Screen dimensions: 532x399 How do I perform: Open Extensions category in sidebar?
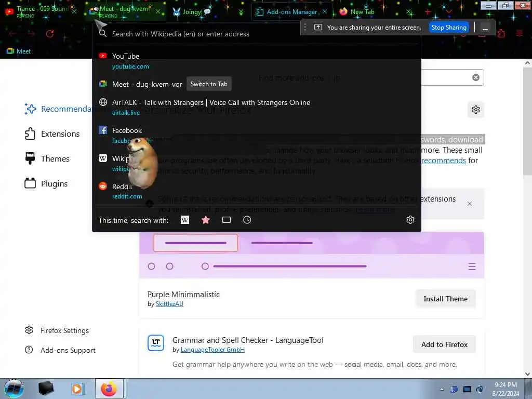pos(52,134)
